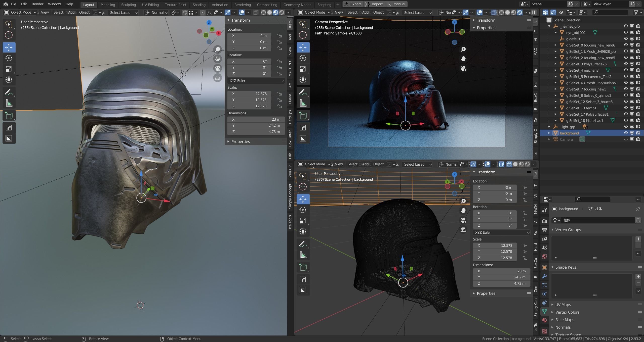Disable render camera icon for _light_grp
Screen dimensions: 644x342
click(638, 127)
